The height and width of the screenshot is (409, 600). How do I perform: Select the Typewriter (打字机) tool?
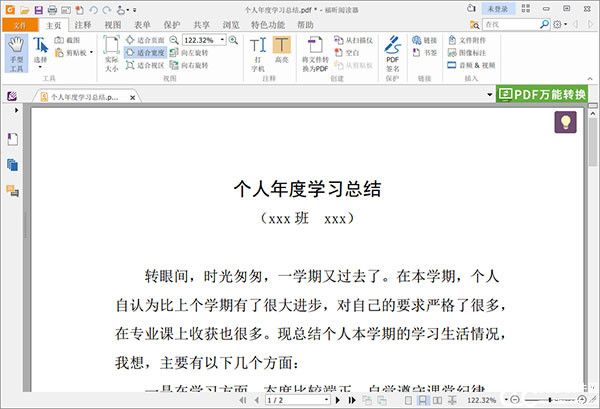[258, 54]
